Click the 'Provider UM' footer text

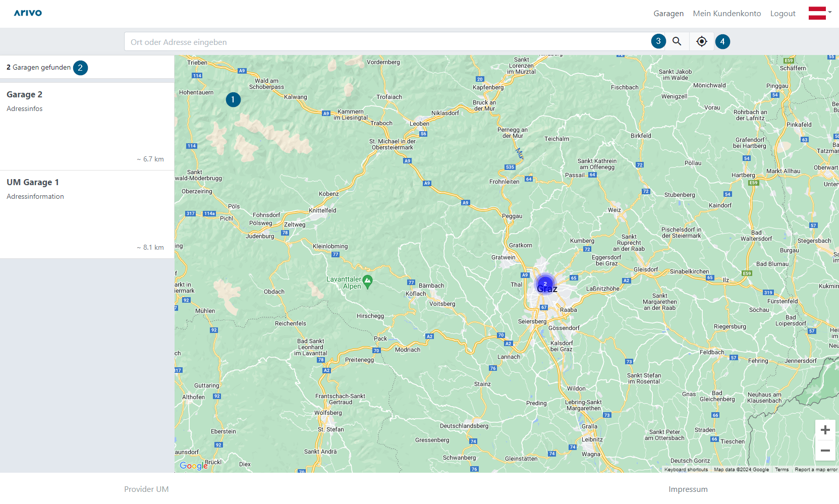coord(146,489)
